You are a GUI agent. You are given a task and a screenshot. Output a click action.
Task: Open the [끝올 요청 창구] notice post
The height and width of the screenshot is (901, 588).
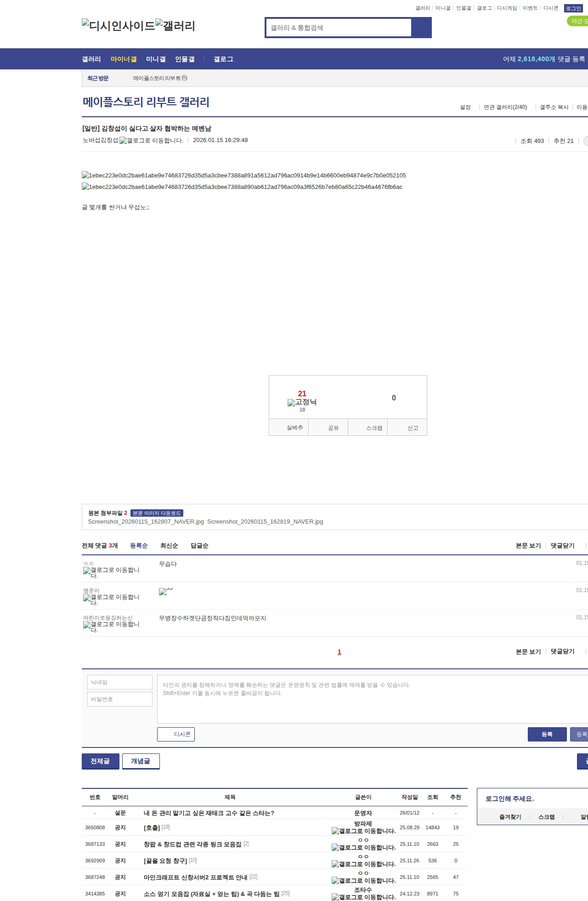(165, 861)
